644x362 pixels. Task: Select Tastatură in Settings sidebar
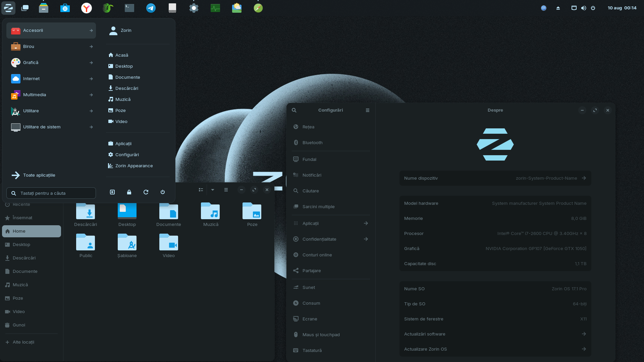331,350
